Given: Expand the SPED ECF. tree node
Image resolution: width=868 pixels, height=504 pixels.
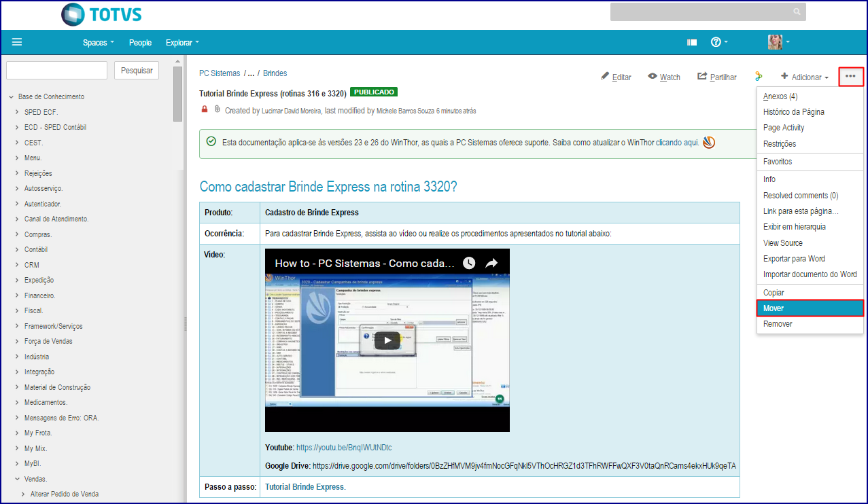Looking at the screenshot, I should pyautogui.click(x=18, y=112).
